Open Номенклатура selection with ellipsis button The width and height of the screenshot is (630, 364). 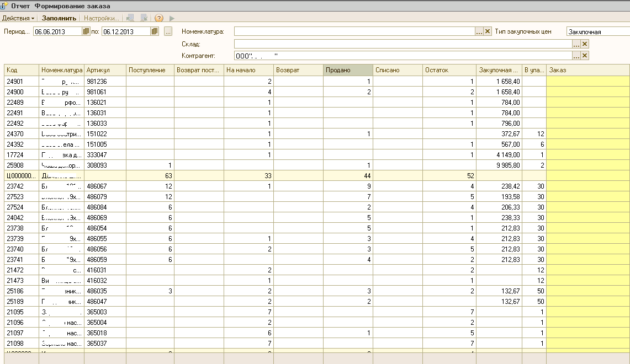click(x=479, y=31)
